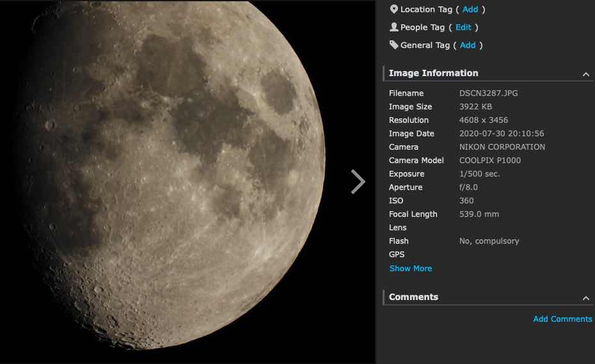Click the Lens label
The height and width of the screenshot is (364, 595).
pos(398,227)
